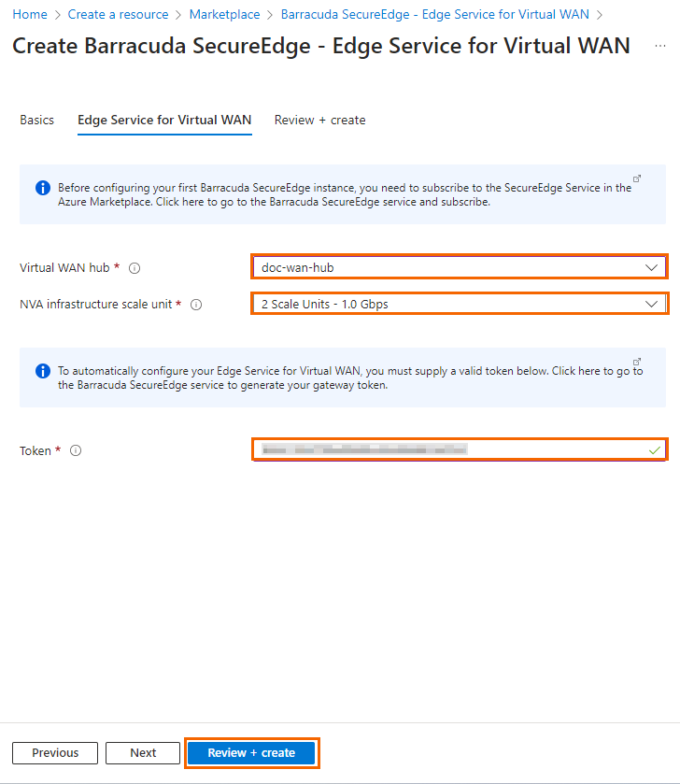Image resolution: width=680 pixels, height=784 pixels.
Task: Click the info tooltip beside the Token field
Action: [75, 451]
